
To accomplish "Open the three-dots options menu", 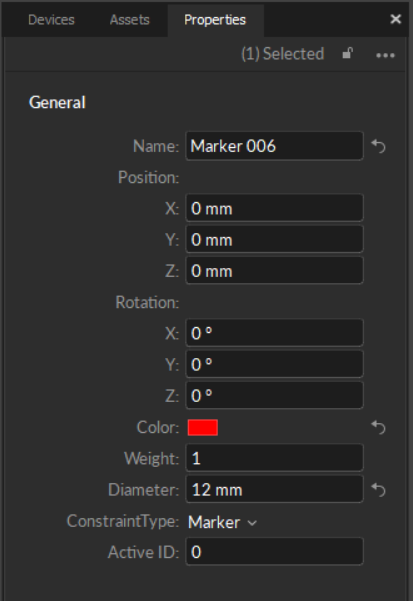I will click(385, 55).
